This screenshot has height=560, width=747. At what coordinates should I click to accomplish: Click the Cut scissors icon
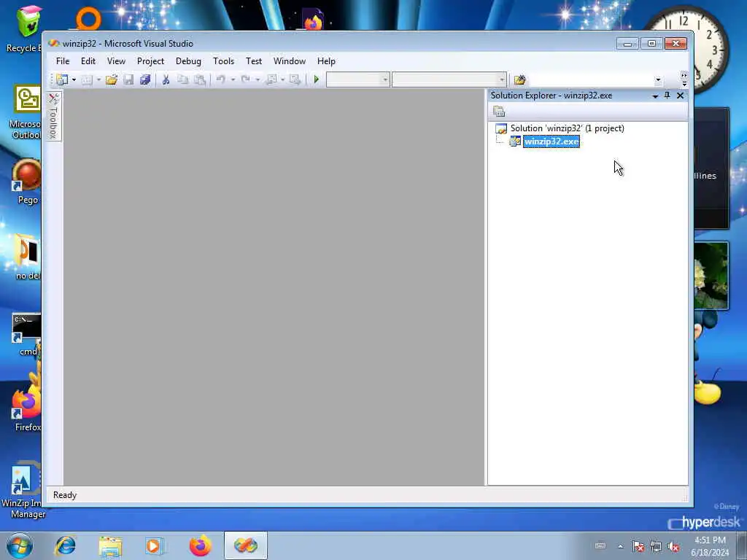(166, 79)
